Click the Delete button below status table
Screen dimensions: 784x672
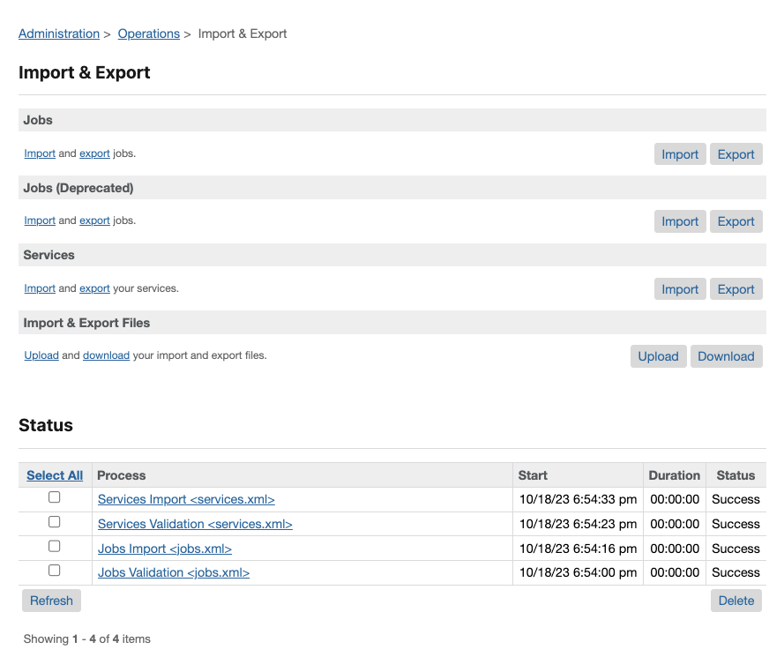(x=735, y=601)
